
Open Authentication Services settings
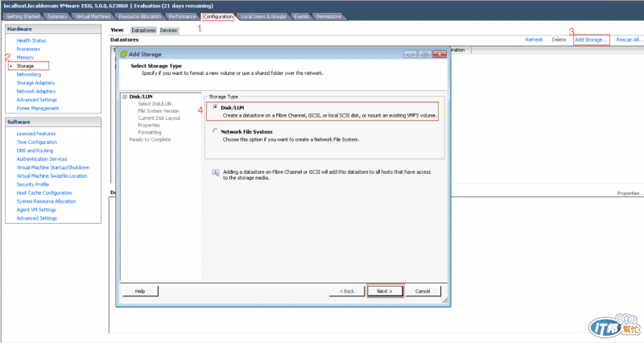[42, 159]
